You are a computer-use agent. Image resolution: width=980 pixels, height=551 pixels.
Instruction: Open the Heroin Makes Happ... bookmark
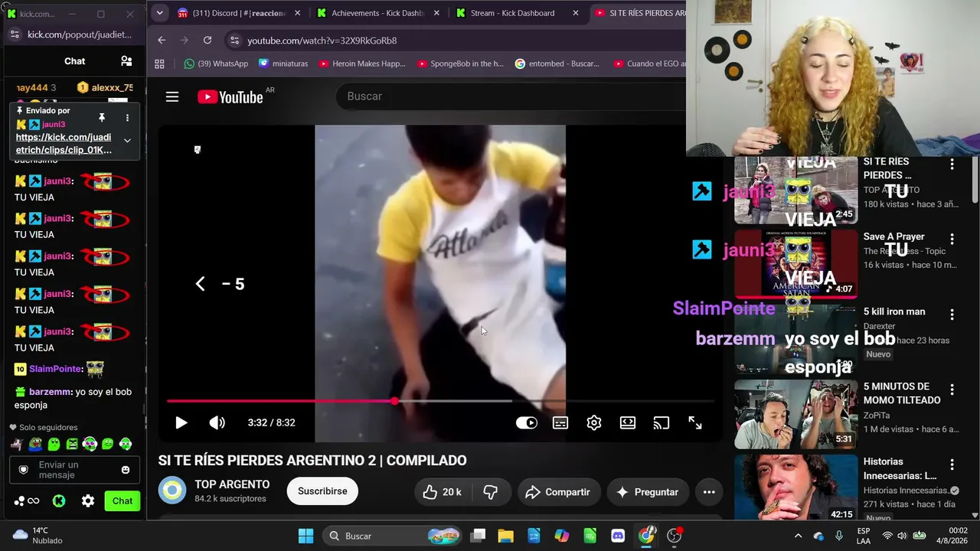coord(361,64)
